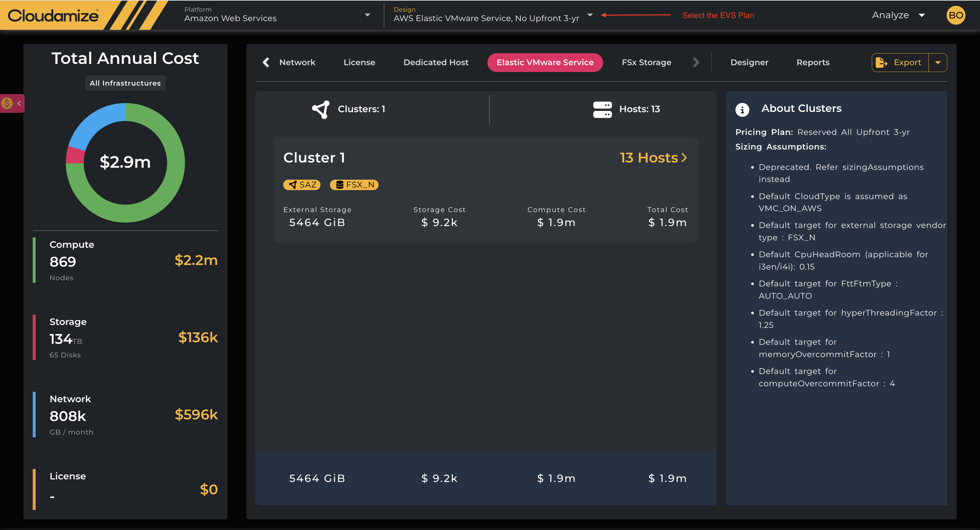The image size is (980, 530).
Task: Open the Platform dropdown
Action: pos(367,15)
